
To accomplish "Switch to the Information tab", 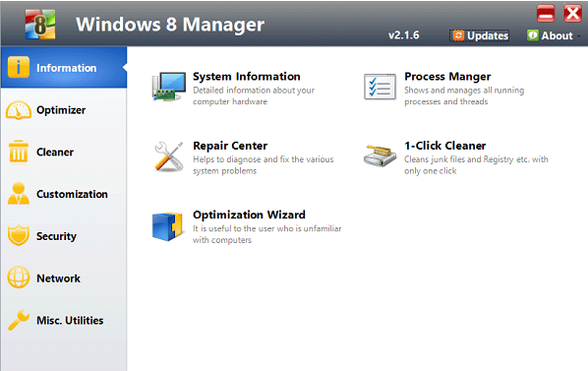I will [x=64, y=68].
